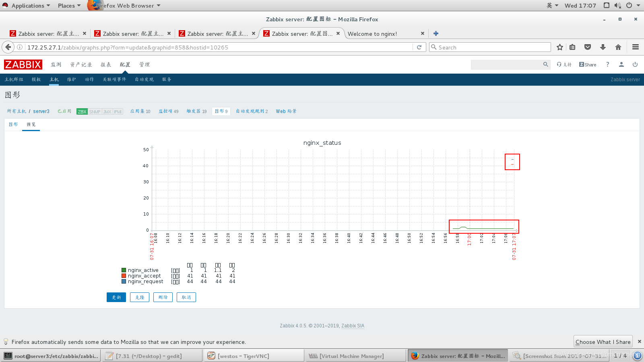
Task: Open the bookmarks list icon
Action: tap(572, 47)
